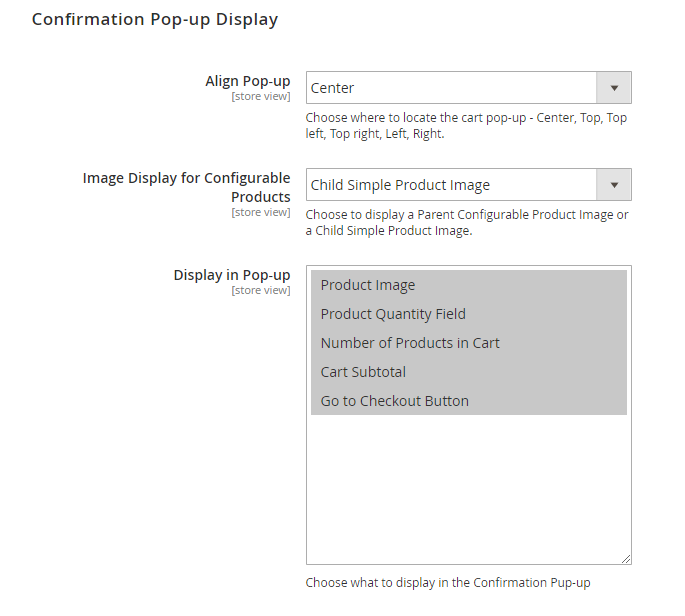
Task: Open the Align Pop-up dropdown arrow
Action: click(613, 88)
